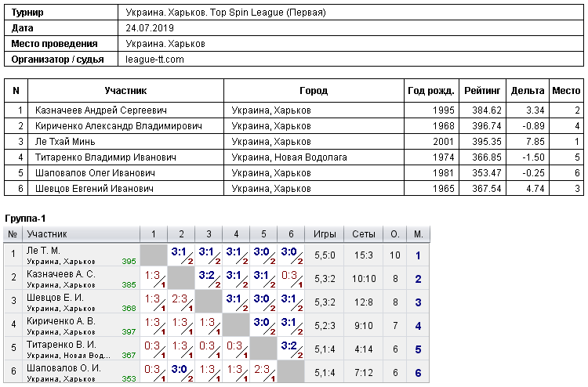
Task: Click sets total 7:12
Action: 363,373
